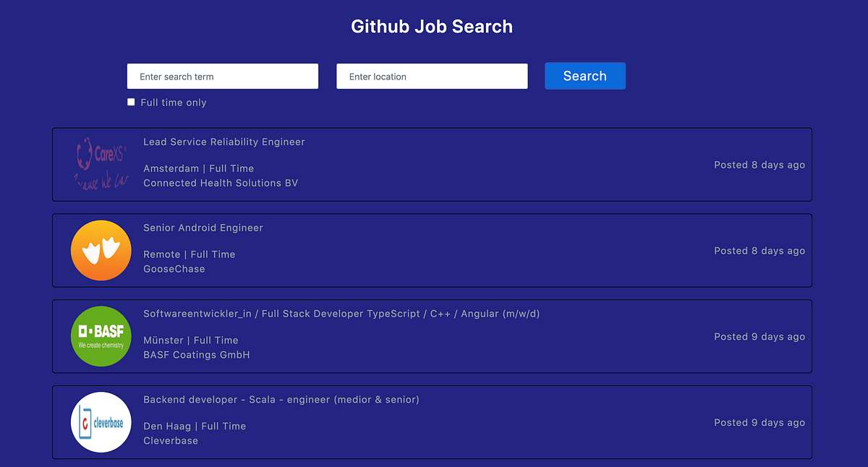Viewport: 868px width, 467px height.
Task: Click the BASF company logo
Action: (101, 336)
